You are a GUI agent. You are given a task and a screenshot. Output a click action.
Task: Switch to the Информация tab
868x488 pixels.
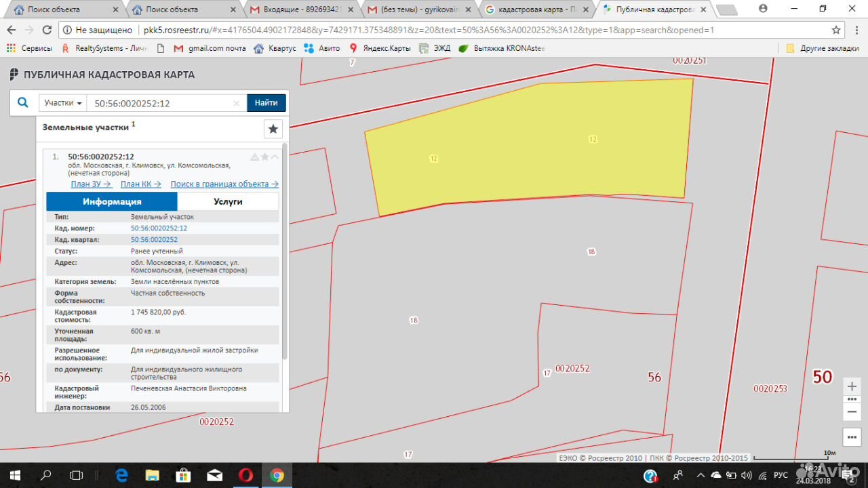(x=112, y=201)
